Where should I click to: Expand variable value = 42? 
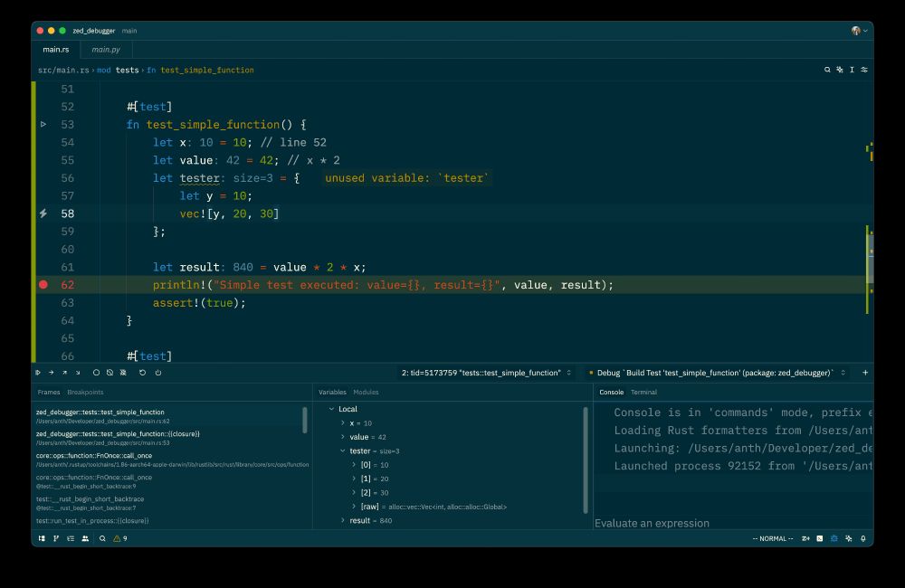(x=342, y=437)
